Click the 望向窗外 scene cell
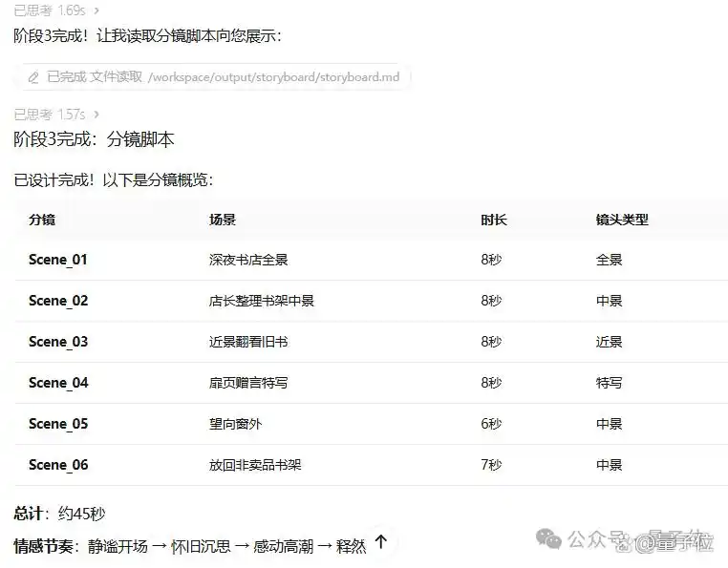728x568 pixels. click(x=235, y=424)
